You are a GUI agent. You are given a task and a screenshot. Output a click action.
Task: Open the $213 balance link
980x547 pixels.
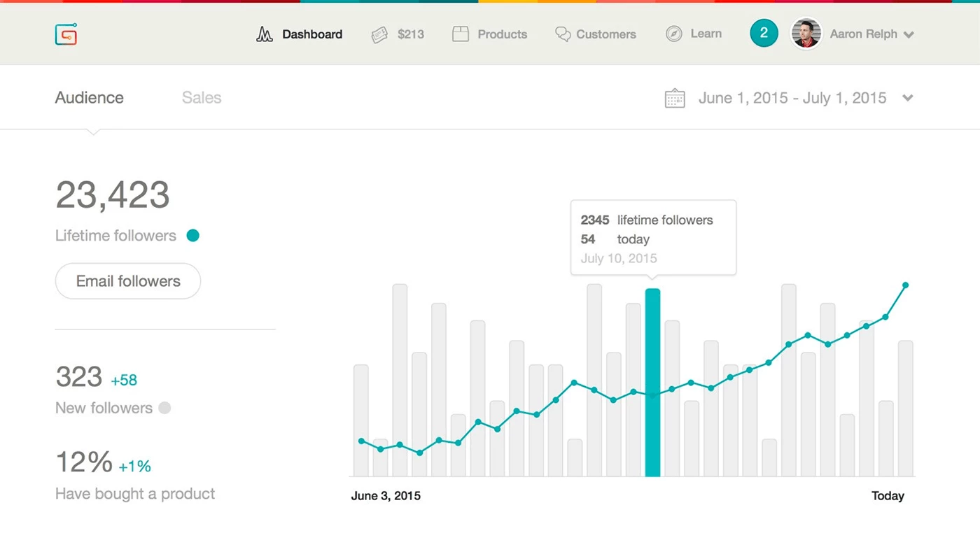410,34
